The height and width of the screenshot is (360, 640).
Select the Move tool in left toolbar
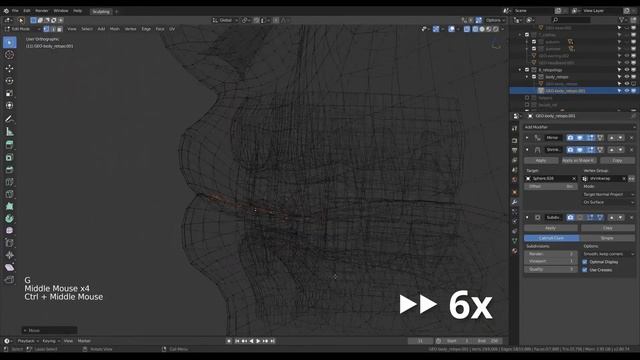click(9, 68)
